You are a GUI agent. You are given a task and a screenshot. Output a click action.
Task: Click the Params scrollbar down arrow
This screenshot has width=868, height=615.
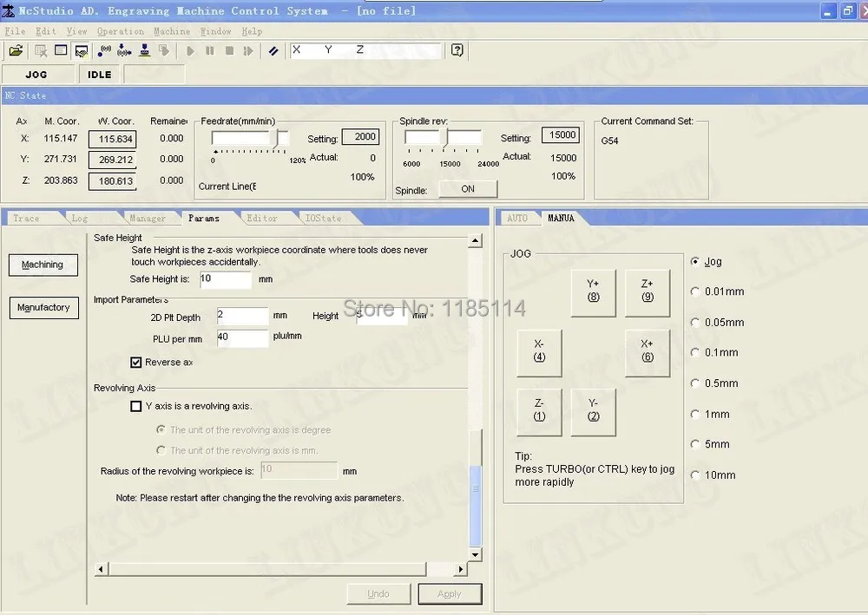[476, 555]
